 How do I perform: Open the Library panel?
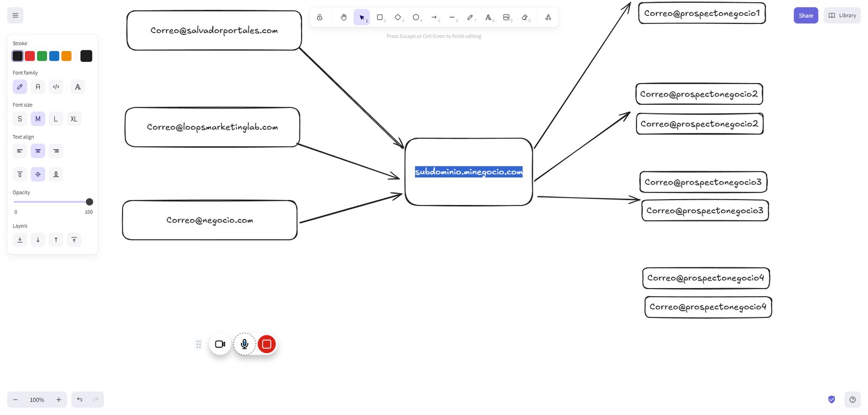pos(842,15)
